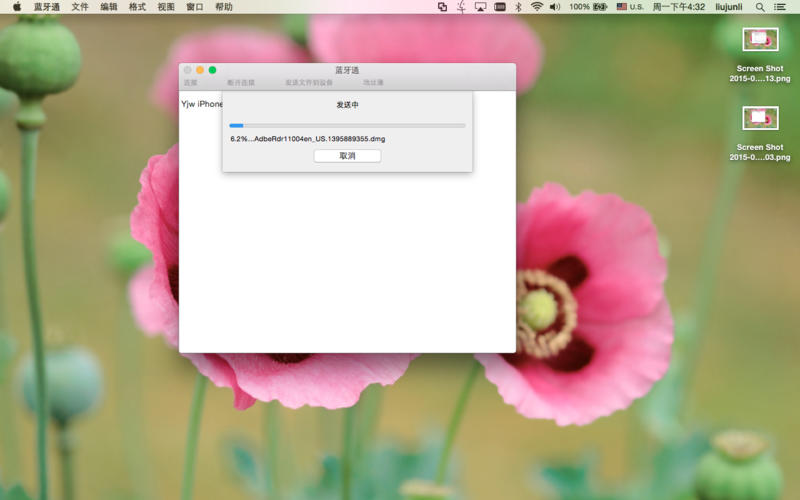Image resolution: width=800 pixels, height=500 pixels.
Task: Open the Bluetooth status icon in menu bar
Action: click(x=517, y=7)
